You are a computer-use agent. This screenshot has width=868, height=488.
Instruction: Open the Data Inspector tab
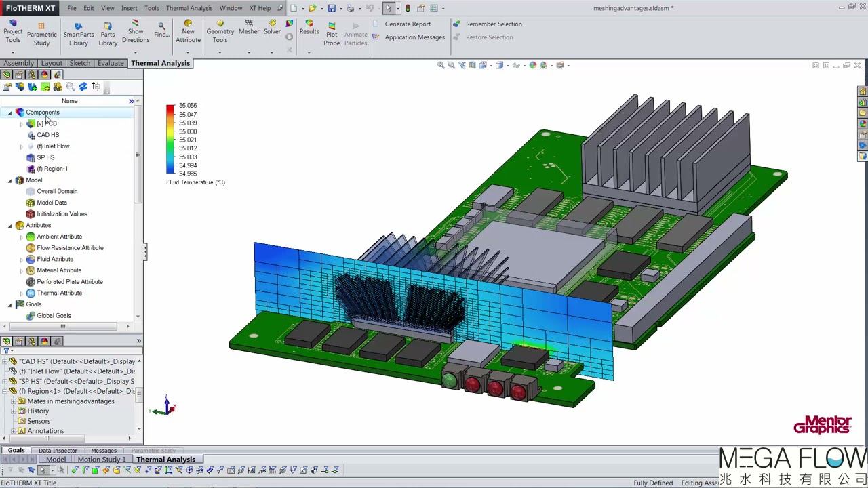(58, 451)
